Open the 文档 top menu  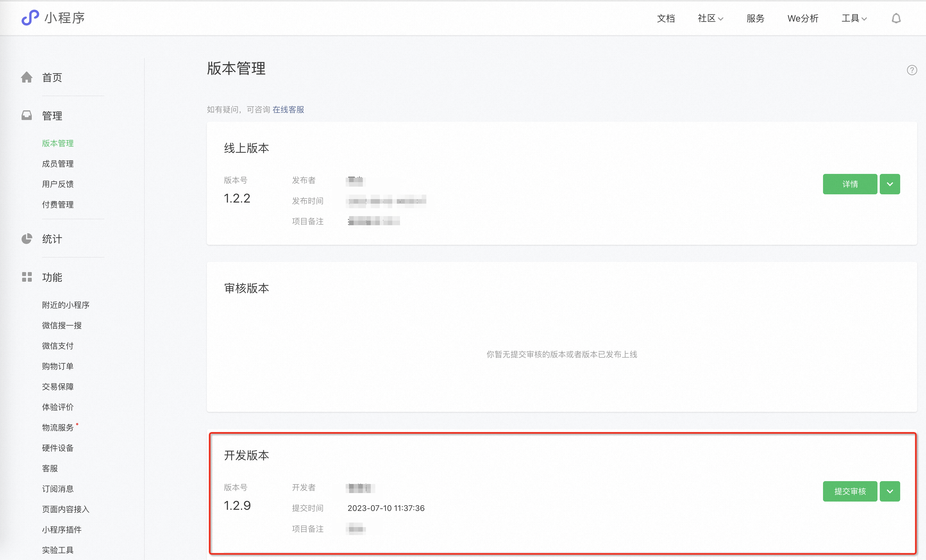[666, 18]
